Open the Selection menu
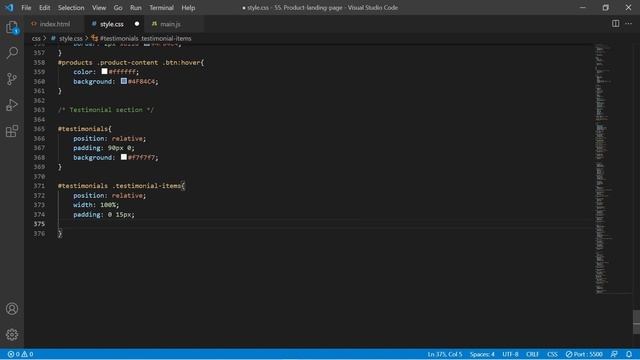Viewport: 640px width, 360px height. click(71, 8)
